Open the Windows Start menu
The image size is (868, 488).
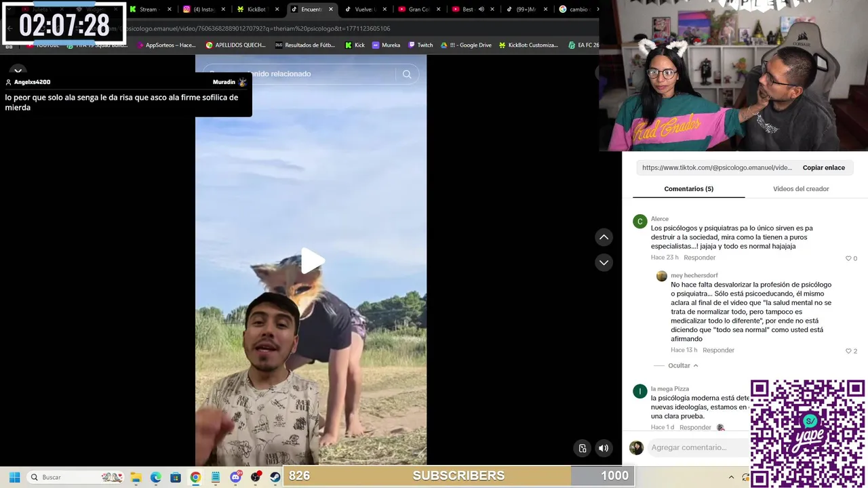pos(14,477)
